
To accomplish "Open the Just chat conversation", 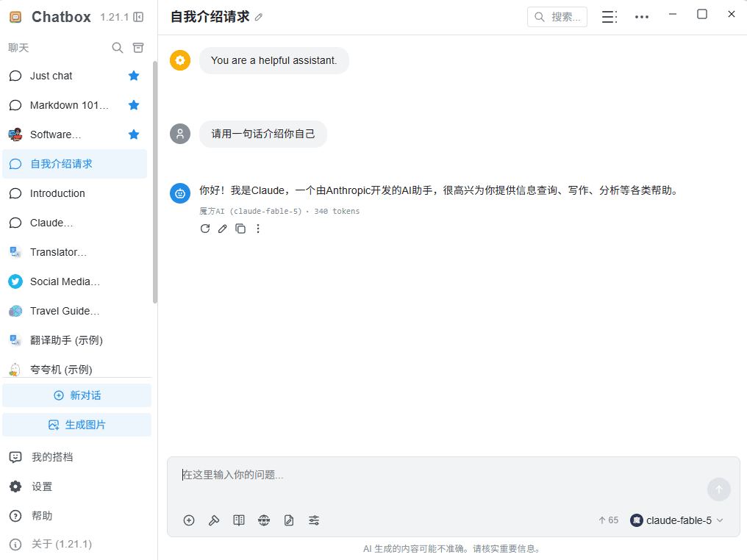I will click(75, 76).
